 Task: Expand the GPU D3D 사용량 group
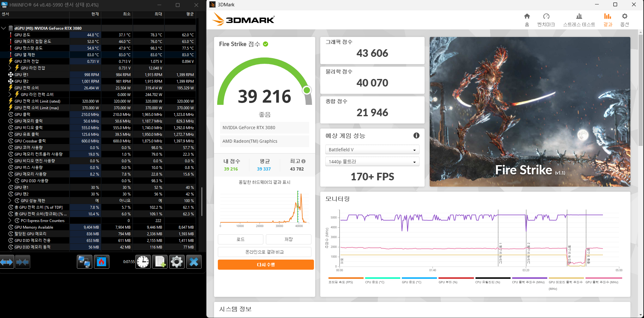[x=10, y=181]
